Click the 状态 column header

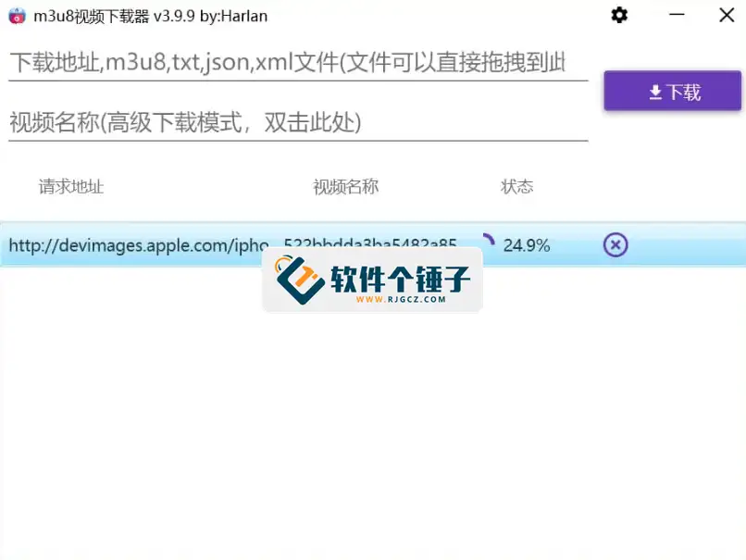[516, 187]
